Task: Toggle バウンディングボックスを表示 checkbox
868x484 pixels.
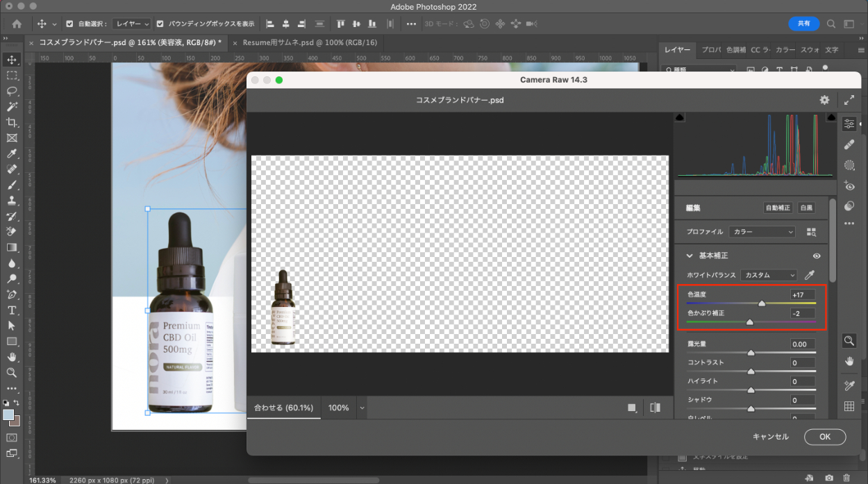Action: [160, 24]
